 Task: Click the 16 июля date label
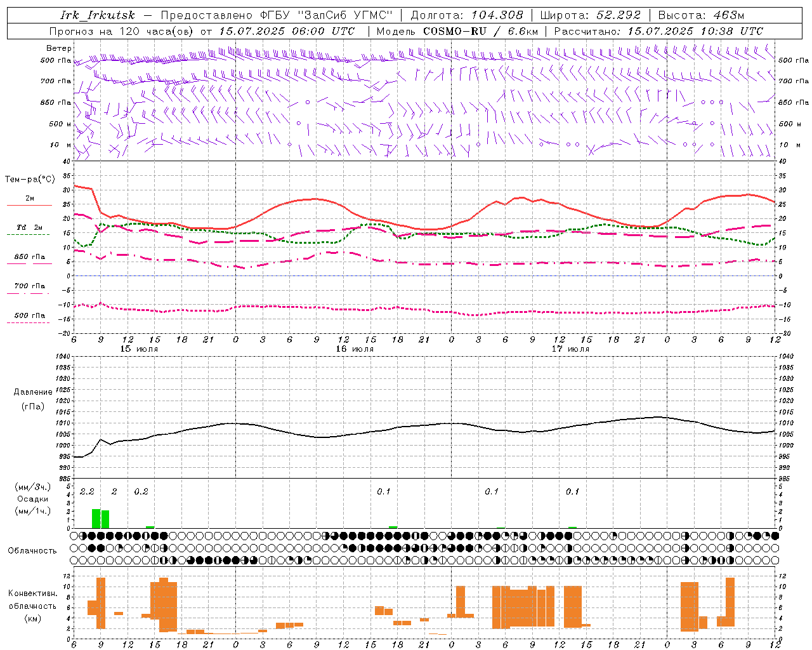pos(355,349)
